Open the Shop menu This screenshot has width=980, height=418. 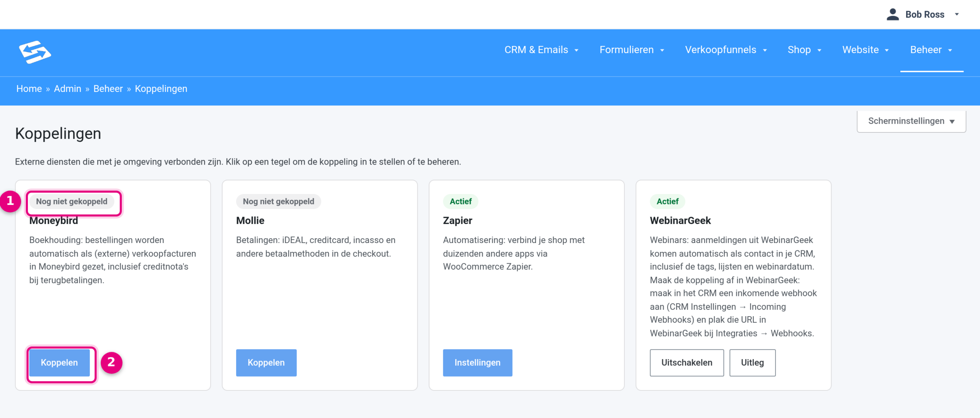point(804,50)
